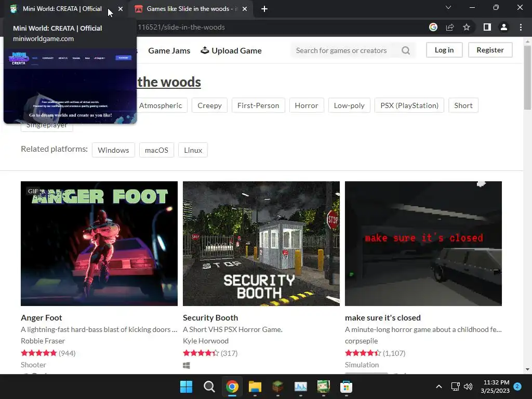Open the network status tray icon
Viewport: 532px width, 399px height.
point(455,387)
